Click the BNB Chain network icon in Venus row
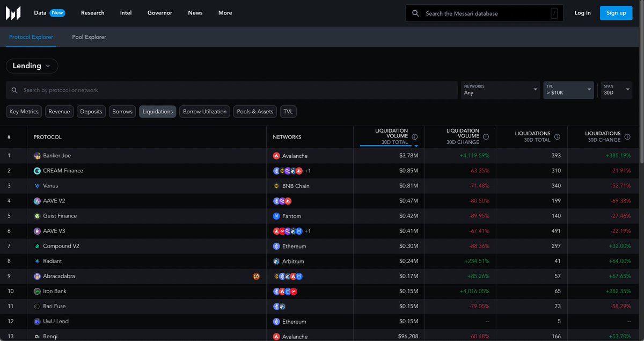The width and height of the screenshot is (644, 341). tap(277, 186)
